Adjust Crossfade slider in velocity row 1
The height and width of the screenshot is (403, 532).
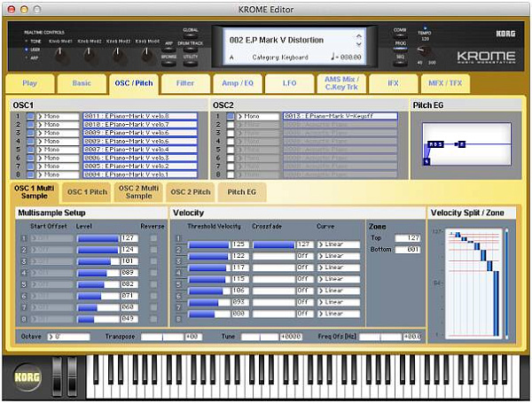[274, 244]
